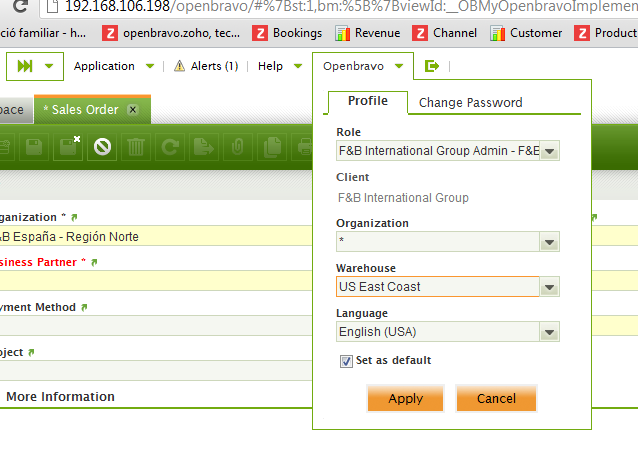The width and height of the screenshot is (638, 476).
Task: Open the Project link arrow icon
Action: tap(31, 353)
